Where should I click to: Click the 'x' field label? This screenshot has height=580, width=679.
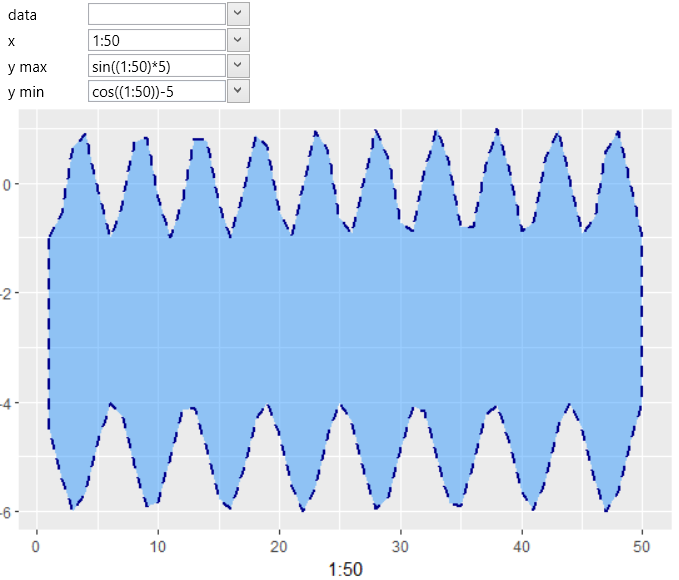coord(11,42)
